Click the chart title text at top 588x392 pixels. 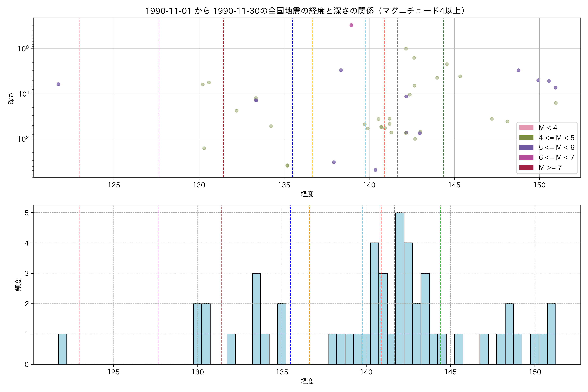tap(305, 11)
